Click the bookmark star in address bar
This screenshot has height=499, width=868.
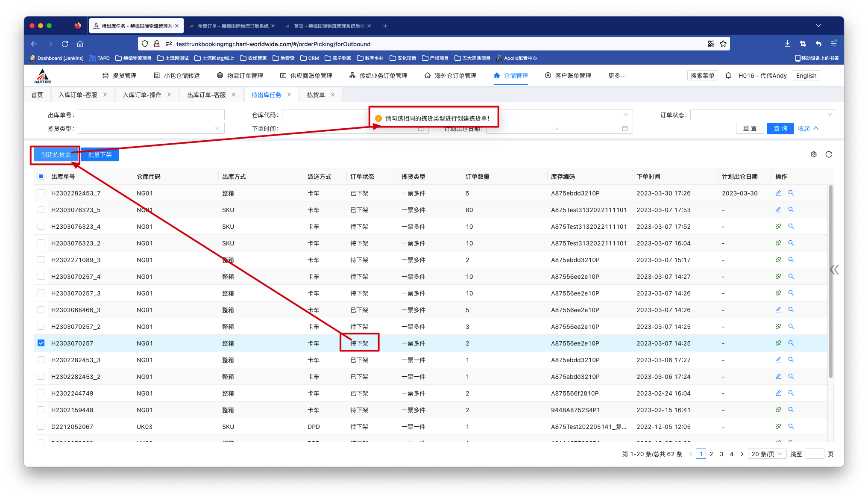pos(723,44)
